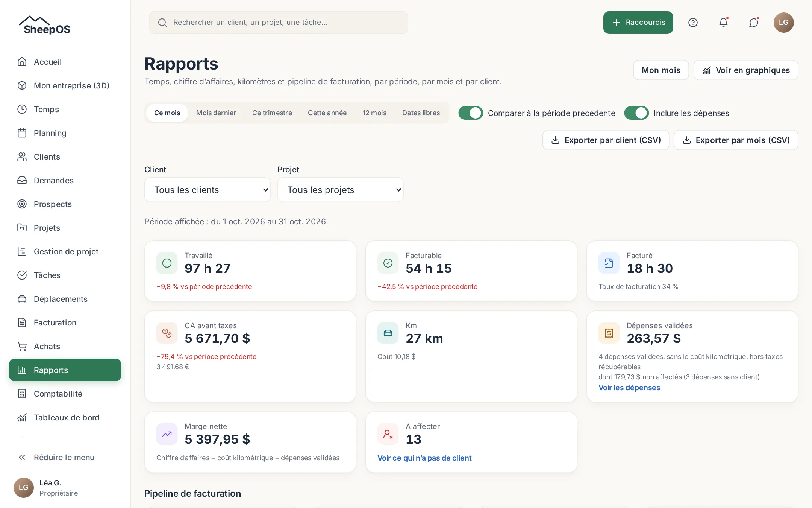Open the Planning calendar section
Image resolution: width=812 pixels, height=508 pixels.
[x=65, y=133]
